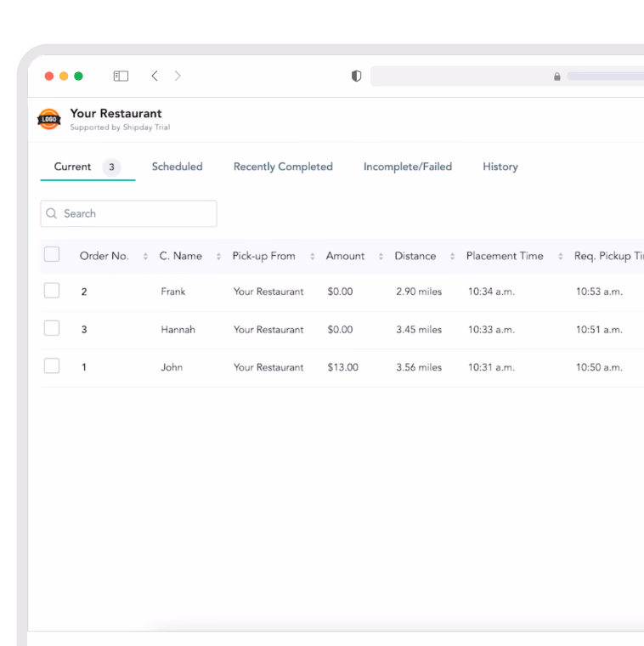Click requested pickup time 10:51 a.m.
The width and height of the screenshot is (644, 646).
(599, 330)
